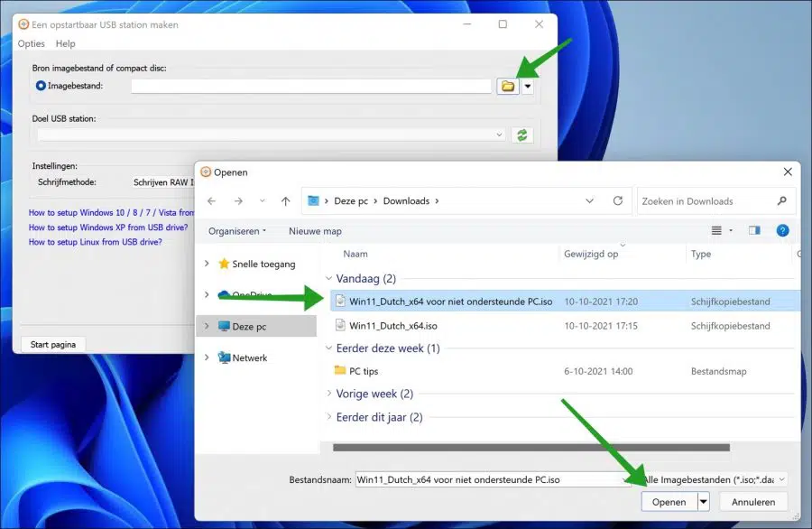
Task: Click the Bestandsmap type cell
Action: point(719,371)
